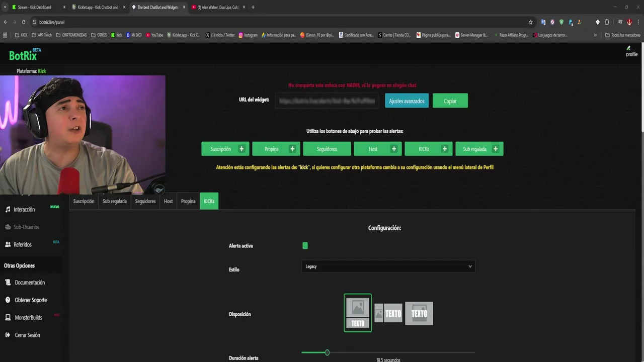Screen dimensions: 644x362
Task: Click the BotRix BETA logo
Action: click(x=25, y=54)
